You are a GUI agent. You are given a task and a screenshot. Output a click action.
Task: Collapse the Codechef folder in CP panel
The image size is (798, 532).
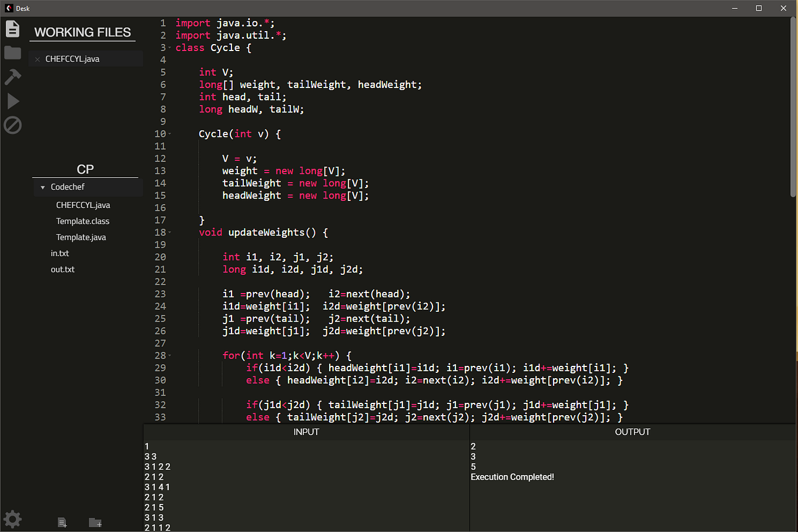42,187
